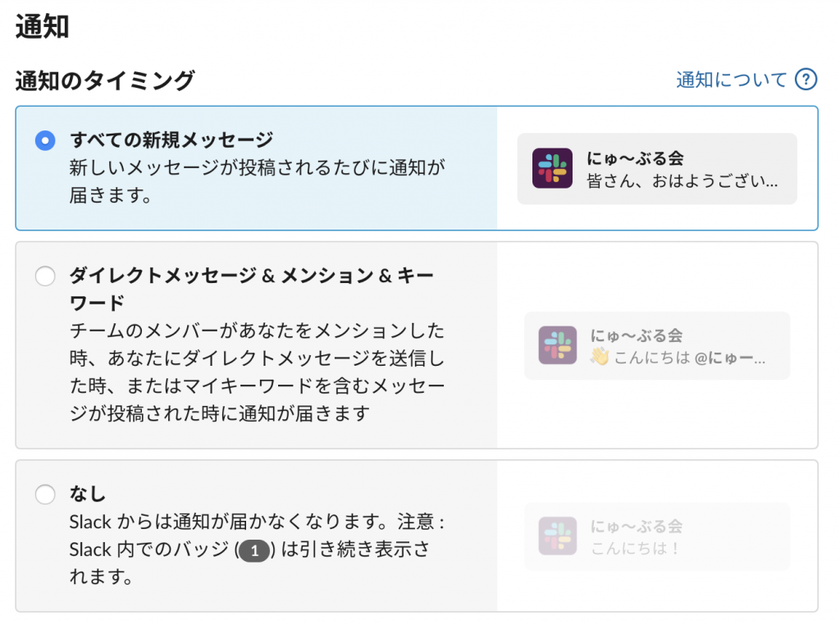Click the Slack logo in mention notification preview
Viewport: 840px width, 625px height.
558,345
